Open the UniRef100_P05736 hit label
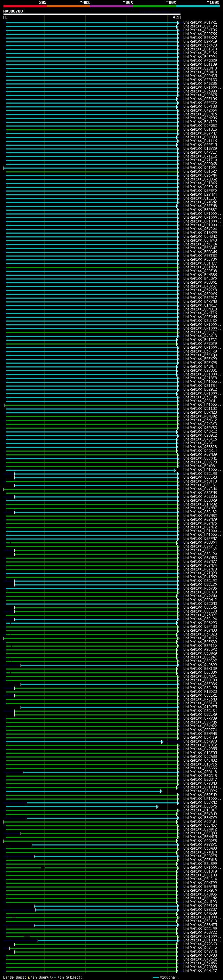223x980 pixels. (200, 588)
